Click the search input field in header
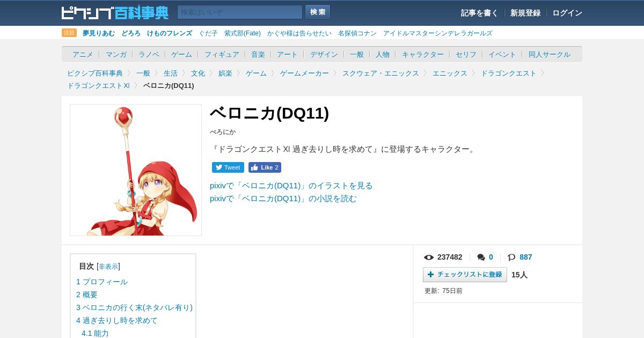Viewport: 644px width, 338px height. pyautogui.click(x=240, y=12)
